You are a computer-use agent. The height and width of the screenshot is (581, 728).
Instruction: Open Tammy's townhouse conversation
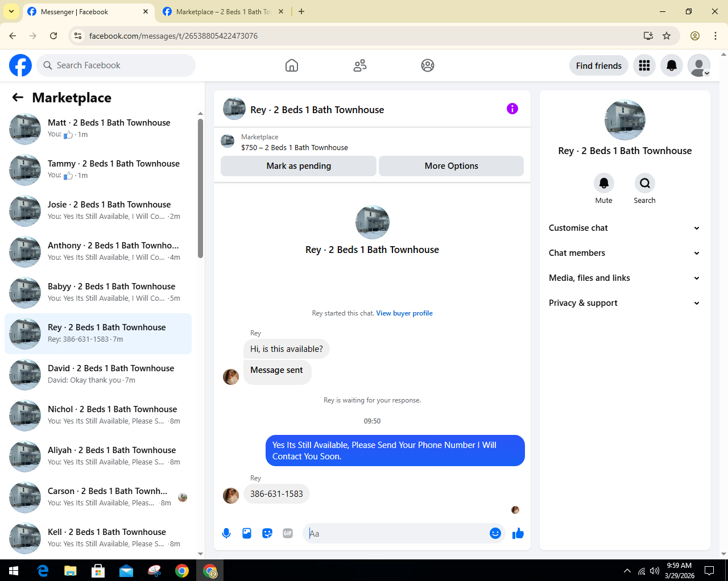point(98,170)
